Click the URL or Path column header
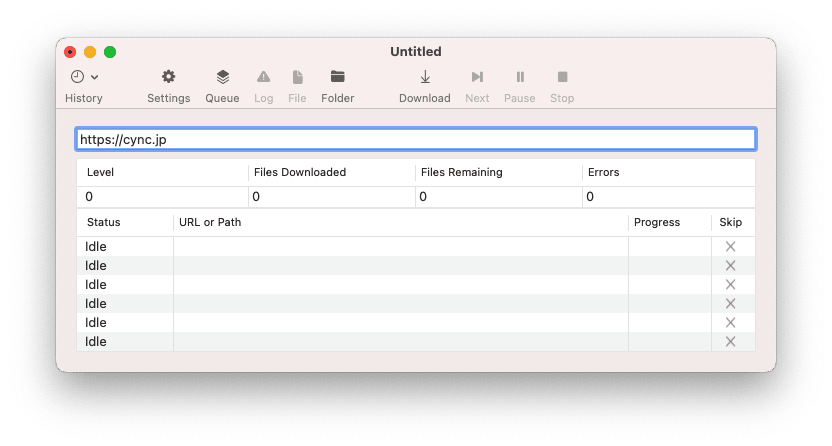 [x=210, y=222]
